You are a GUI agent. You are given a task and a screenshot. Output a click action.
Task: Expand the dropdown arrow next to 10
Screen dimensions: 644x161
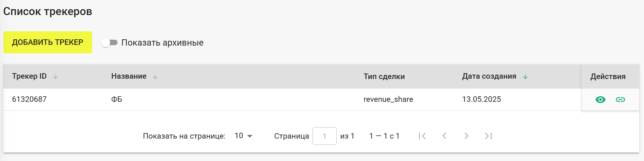pyautogui.click(x=250, y=136)
